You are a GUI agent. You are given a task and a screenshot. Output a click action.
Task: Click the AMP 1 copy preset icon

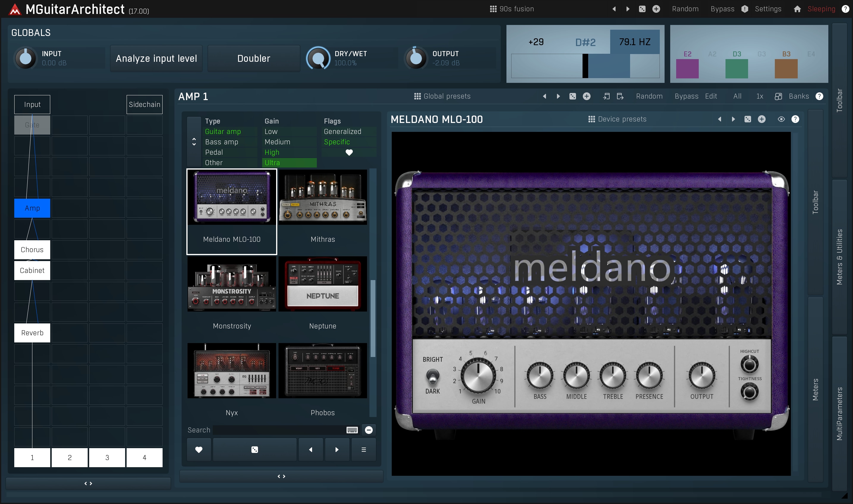coord(606,97)
